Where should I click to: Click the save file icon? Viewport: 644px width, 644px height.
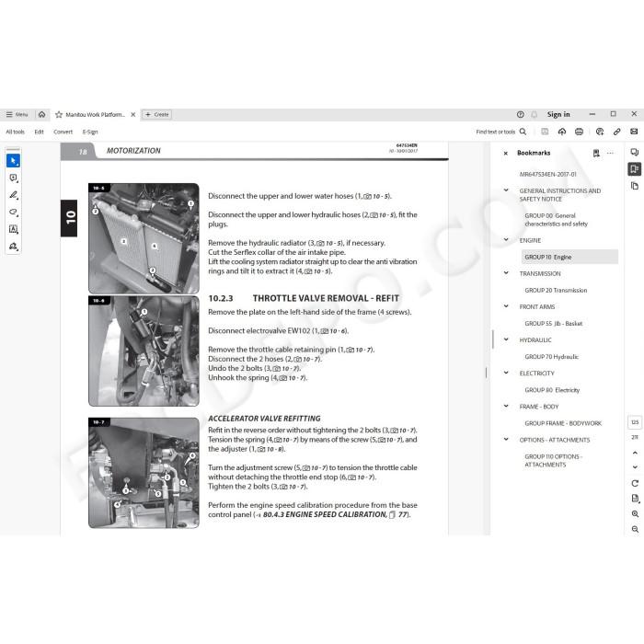[x=545, y=132]
